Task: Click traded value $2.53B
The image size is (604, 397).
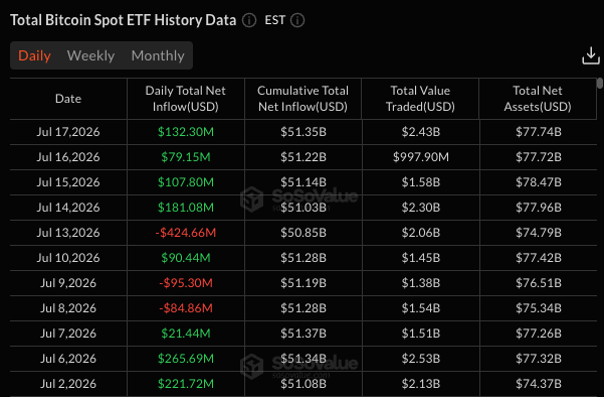Action: click(x=421, y=358)
